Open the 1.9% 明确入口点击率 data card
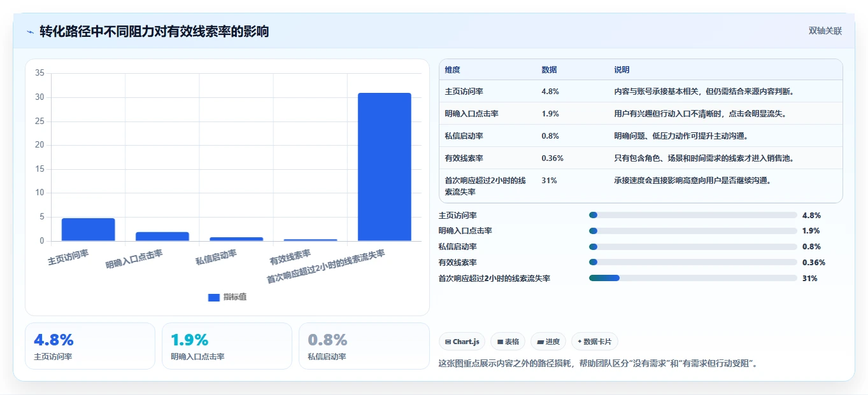 pos(227,346)
